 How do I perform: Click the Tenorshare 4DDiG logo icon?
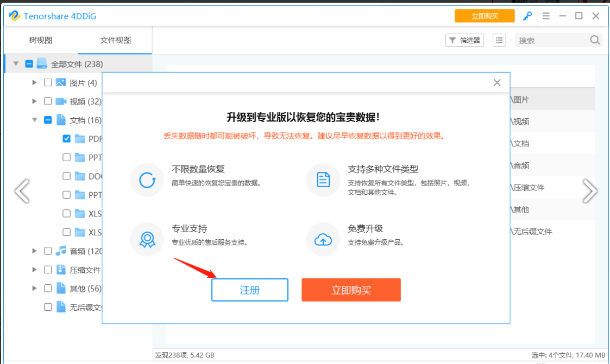(14, 16)
